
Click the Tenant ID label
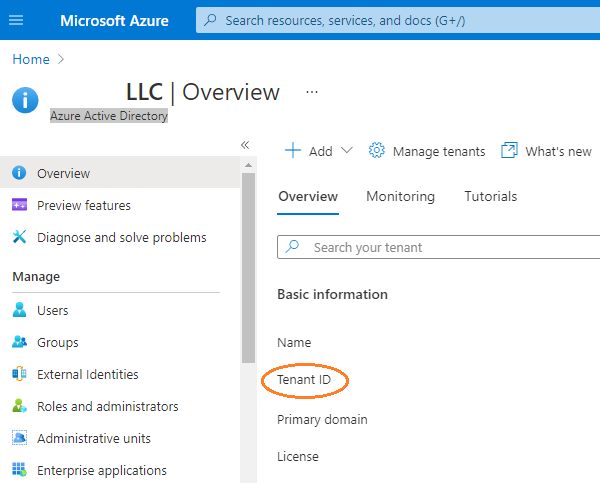pos(304,380)
